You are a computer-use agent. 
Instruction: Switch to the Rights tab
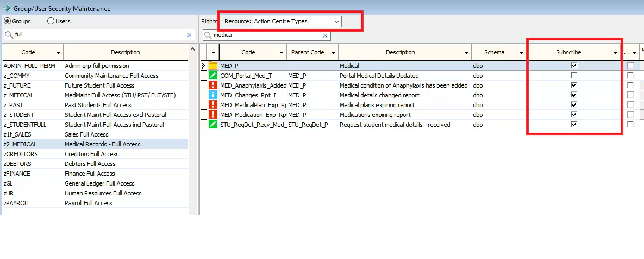[209, 21]
